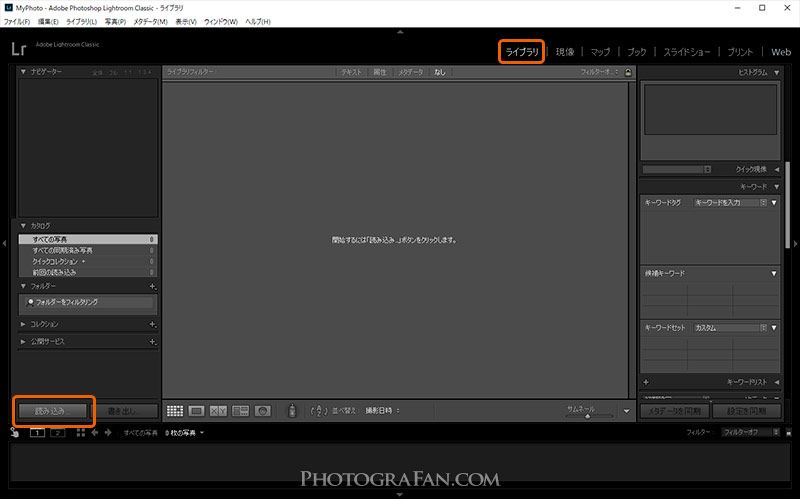Click plus icon beside Keyword List
The width and height of the screenshot is (800, 499).
tap(646, 382)
